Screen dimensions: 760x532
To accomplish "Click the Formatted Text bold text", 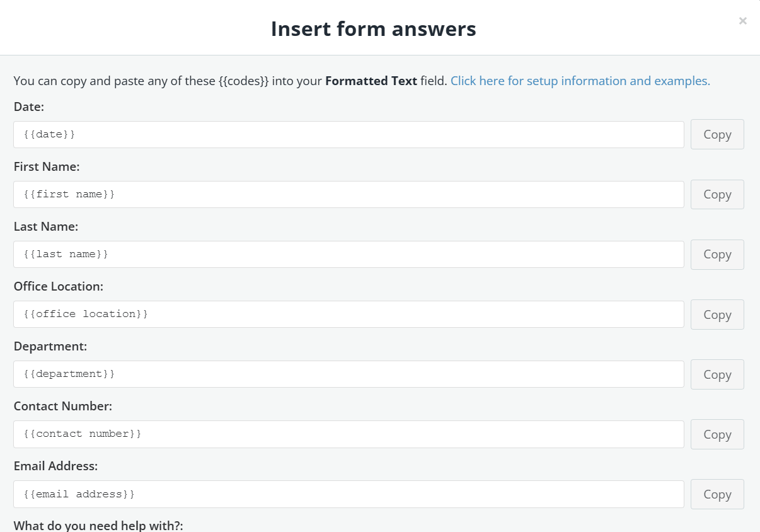I will click(371, 81).
